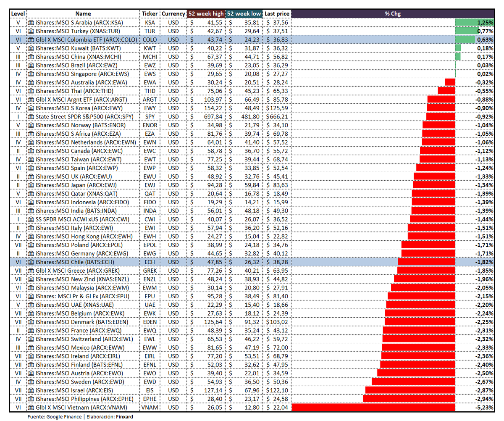
Task: Select the '52 week high' column header
Action: click(x=206, y=13)
